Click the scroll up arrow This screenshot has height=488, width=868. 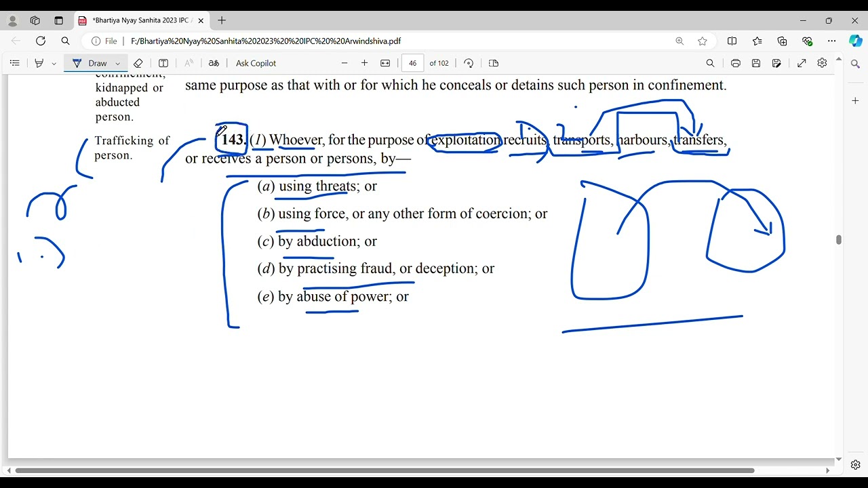tap(839, 60)
